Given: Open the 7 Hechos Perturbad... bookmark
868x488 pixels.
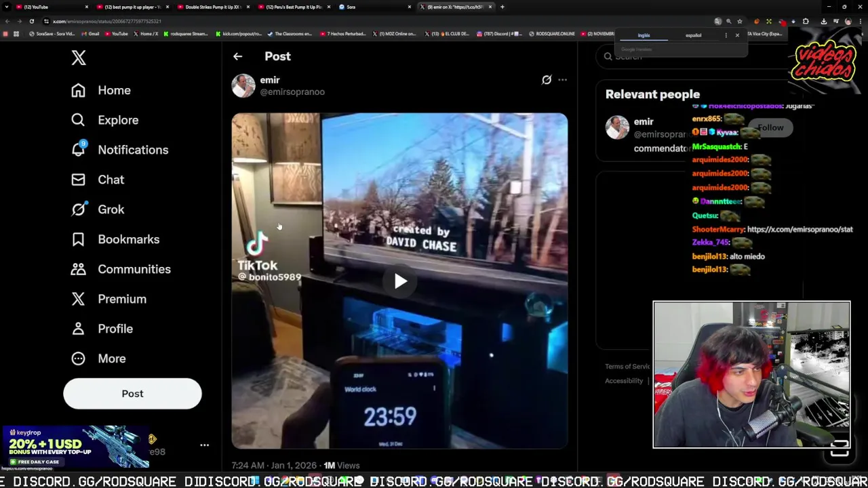Looking at the screenshot, I should (x=343, y=34).
